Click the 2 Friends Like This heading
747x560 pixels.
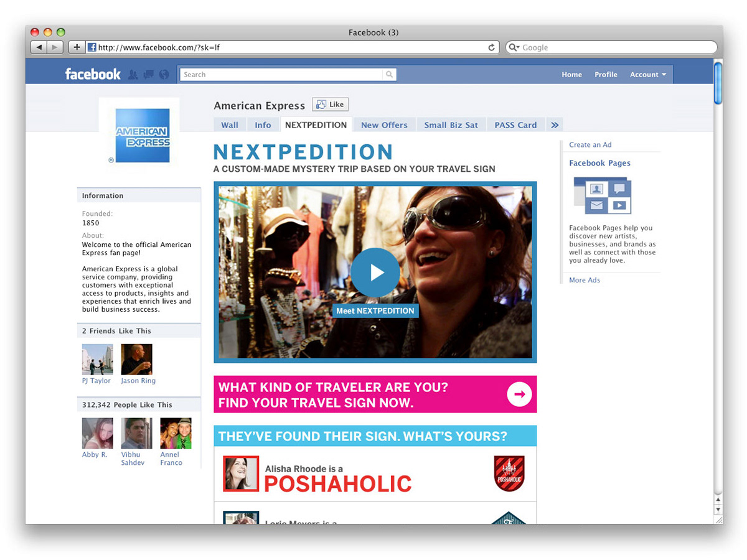[x=116, y=331]
